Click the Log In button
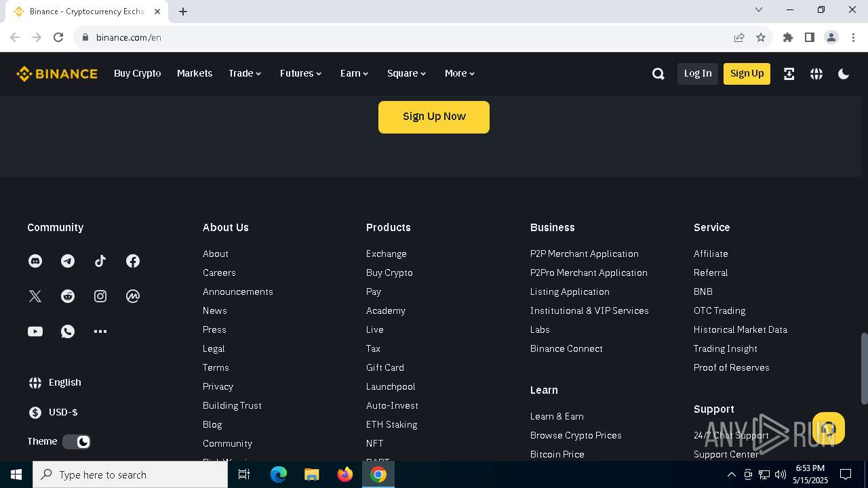Screen dimensions: 868x488 [698, 73]
